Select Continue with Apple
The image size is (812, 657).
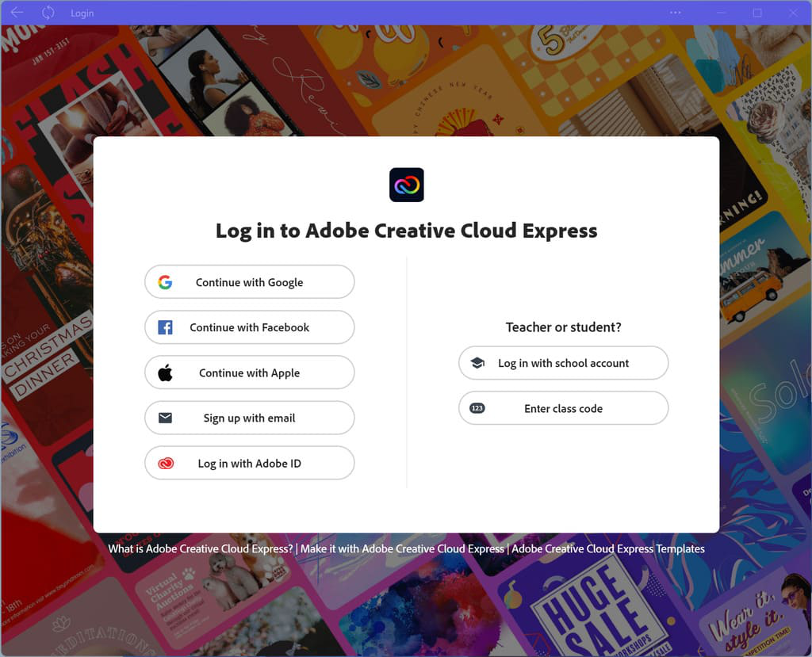pyautogui.click(x=250, y=372)
